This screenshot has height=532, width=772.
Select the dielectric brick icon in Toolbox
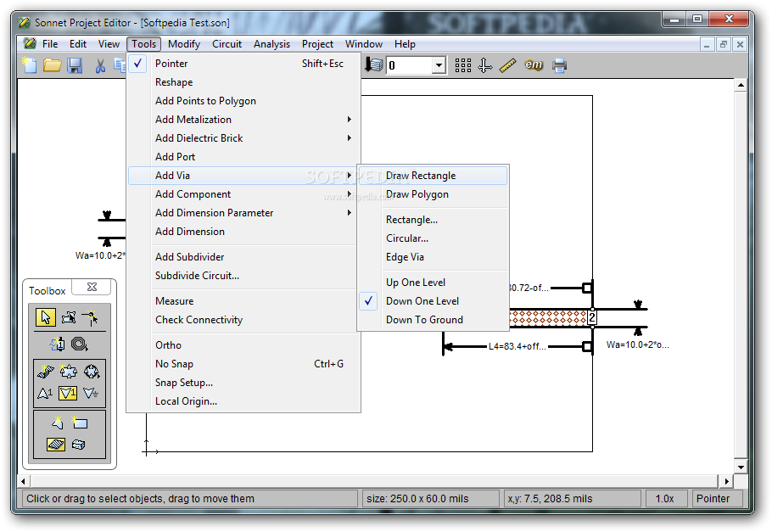pyautogui.click(x=79, y=445)
